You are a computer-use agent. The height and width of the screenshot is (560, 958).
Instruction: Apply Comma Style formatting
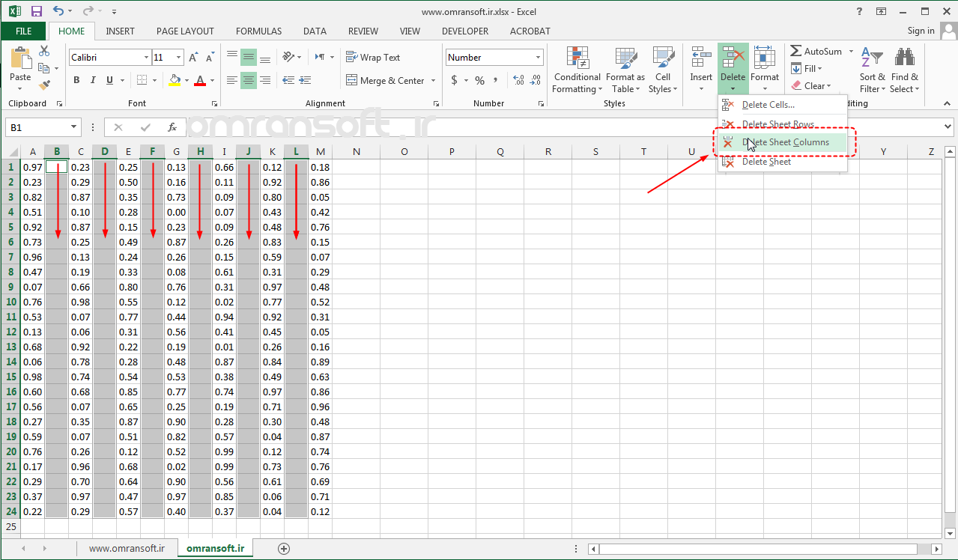pos(497,80)
